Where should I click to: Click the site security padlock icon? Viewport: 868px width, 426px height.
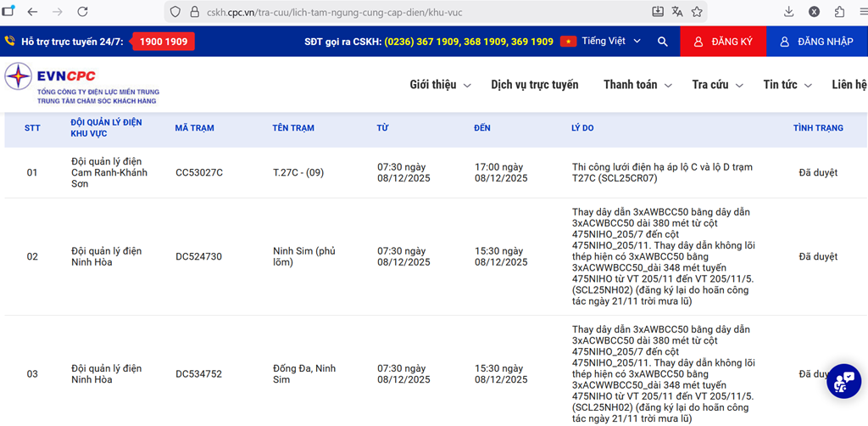(x=194, y=13)
